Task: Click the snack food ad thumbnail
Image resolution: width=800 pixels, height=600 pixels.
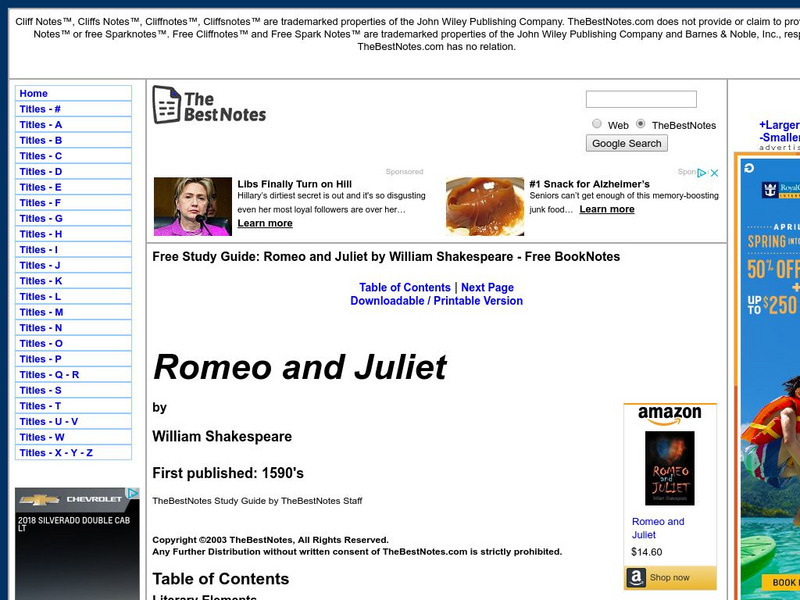Action: (x=485, y=207)
